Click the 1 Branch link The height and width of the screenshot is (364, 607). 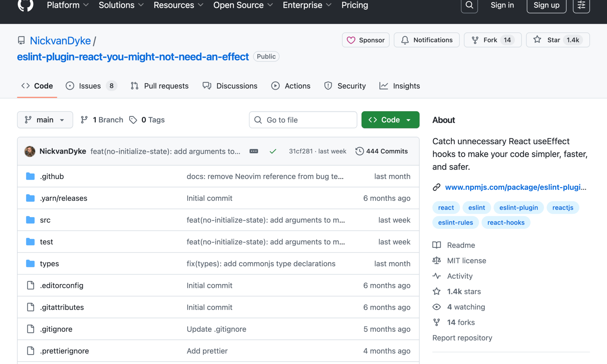pyautogui.click(x=102, y=120)
